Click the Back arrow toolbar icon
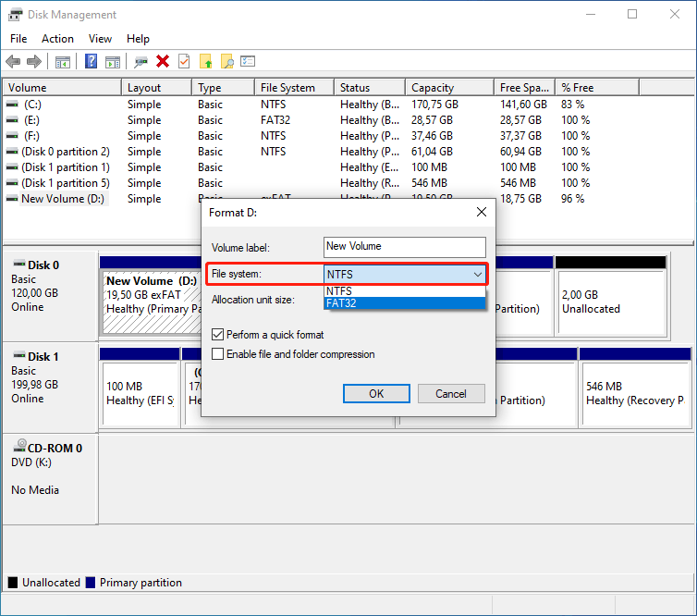 pos(13,61)
